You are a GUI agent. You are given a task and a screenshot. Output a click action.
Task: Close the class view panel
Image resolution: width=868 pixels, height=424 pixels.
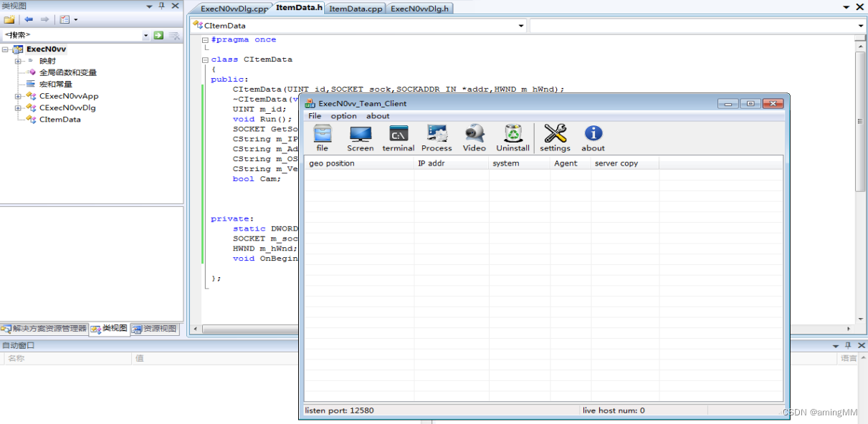(175, 6)
